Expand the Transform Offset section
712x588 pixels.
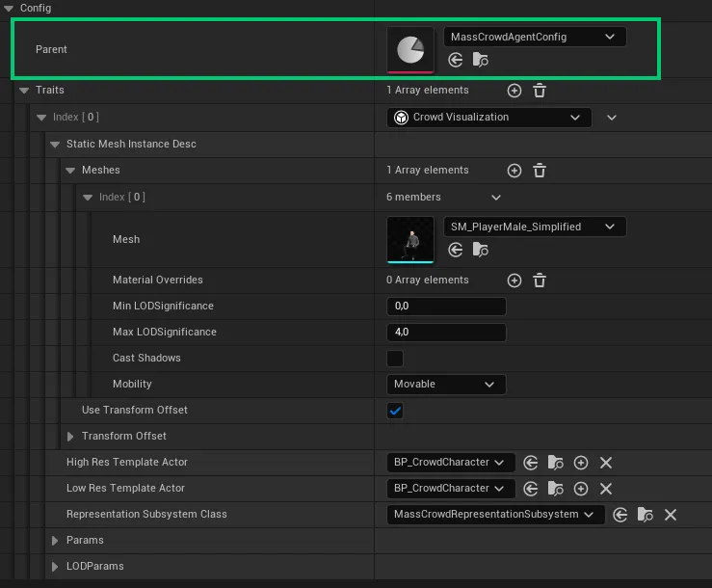70,437
